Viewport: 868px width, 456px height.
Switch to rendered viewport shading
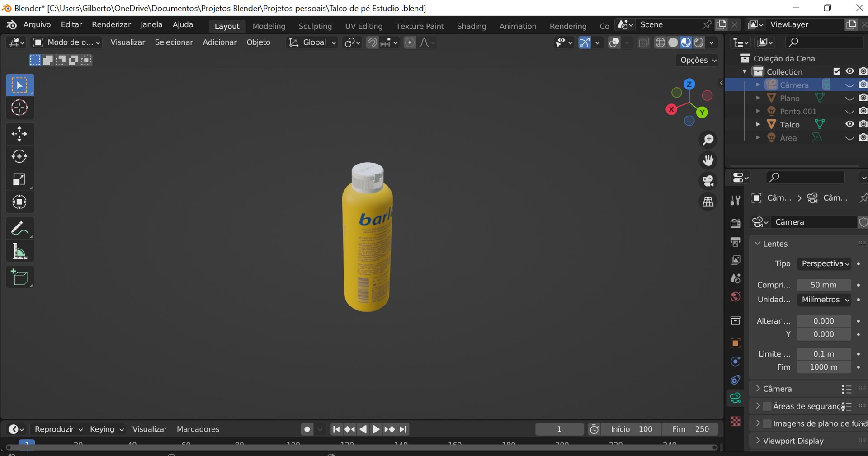[699, 42]
